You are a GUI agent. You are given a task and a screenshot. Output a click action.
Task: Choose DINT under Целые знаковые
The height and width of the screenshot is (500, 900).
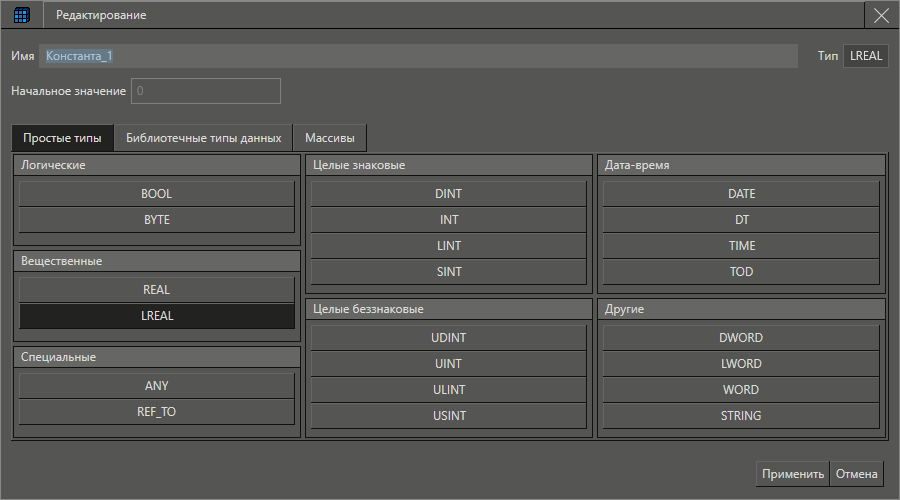pyautogui.click(x=448, y=194)
